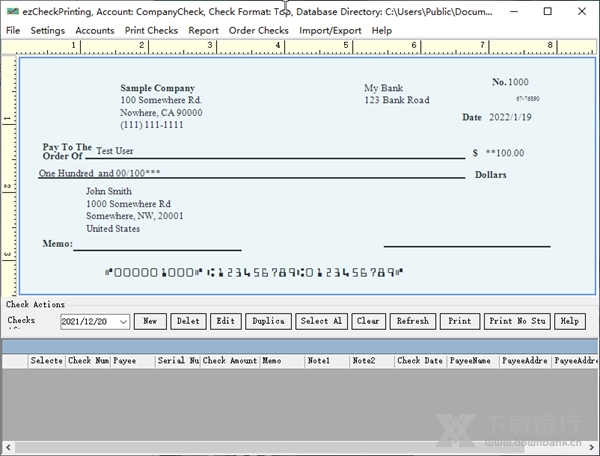Open the File menu

pos(13,30)
